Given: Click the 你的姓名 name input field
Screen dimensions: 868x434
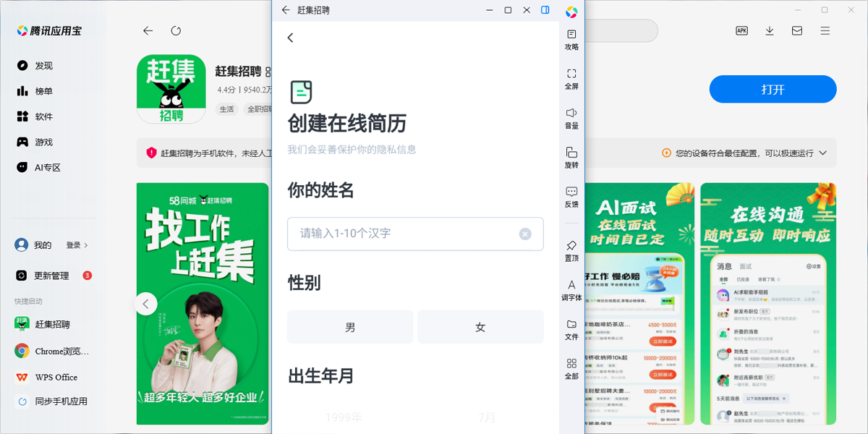Looking at the screenshot, I should click(415, 234).
